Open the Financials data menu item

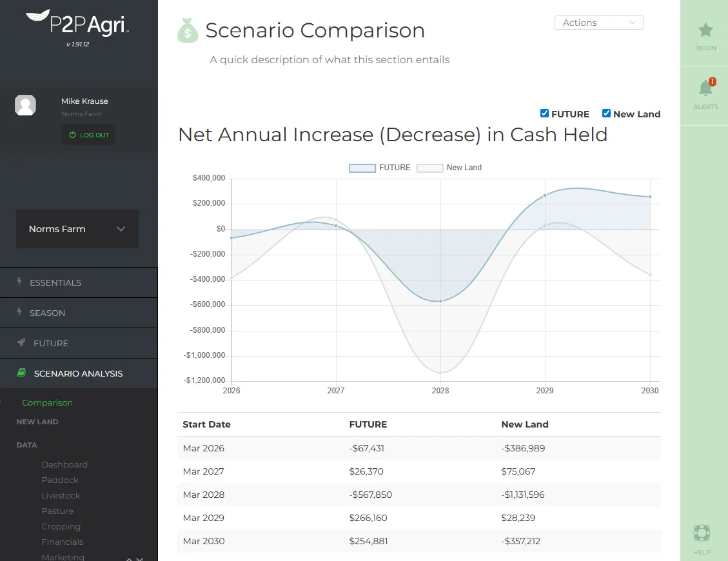click(63, 542)
